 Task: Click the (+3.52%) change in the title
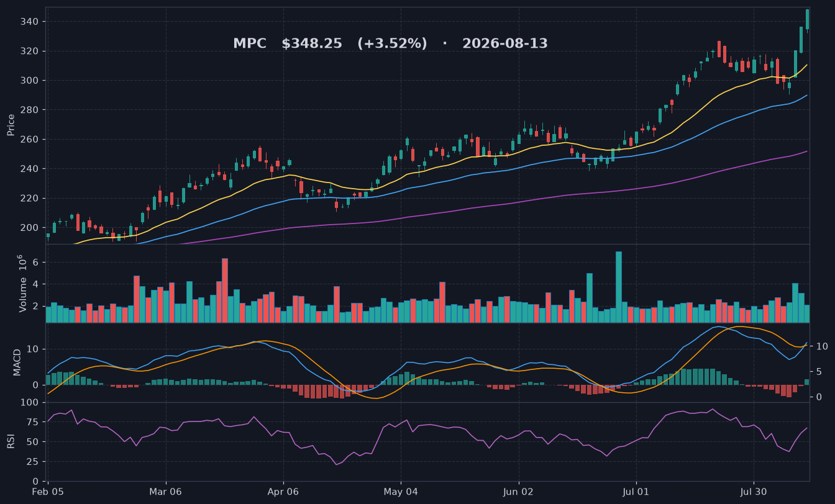(392, 43)
